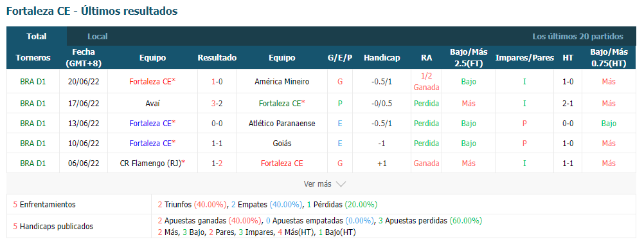This screenshot has height=244, width=644.
Task: Select the Total tab
Action: point(37,36)
